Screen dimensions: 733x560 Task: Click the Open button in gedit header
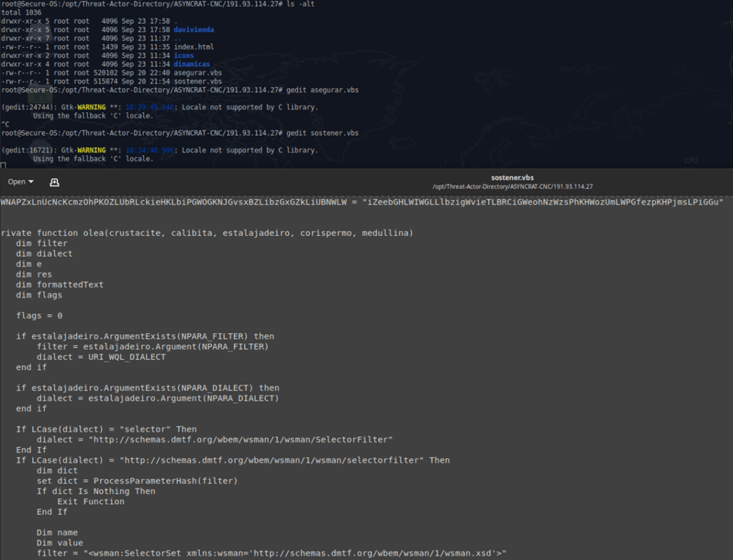point(16,182)
